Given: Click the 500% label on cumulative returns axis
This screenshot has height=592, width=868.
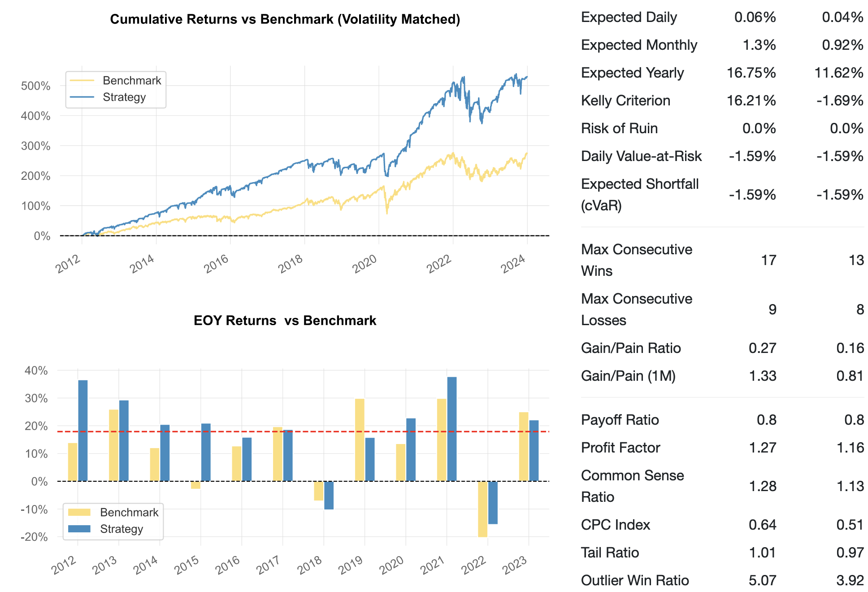Looking at the screenshot, I should [x=36, y=86].
